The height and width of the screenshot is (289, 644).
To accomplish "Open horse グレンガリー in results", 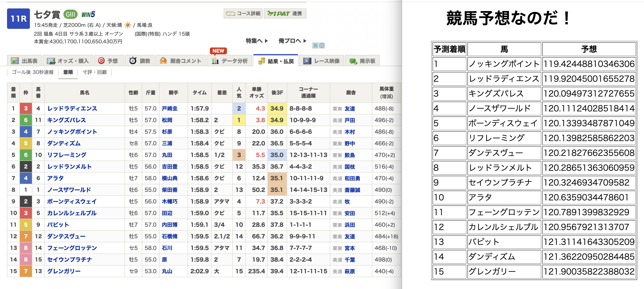I will (64, 271).
